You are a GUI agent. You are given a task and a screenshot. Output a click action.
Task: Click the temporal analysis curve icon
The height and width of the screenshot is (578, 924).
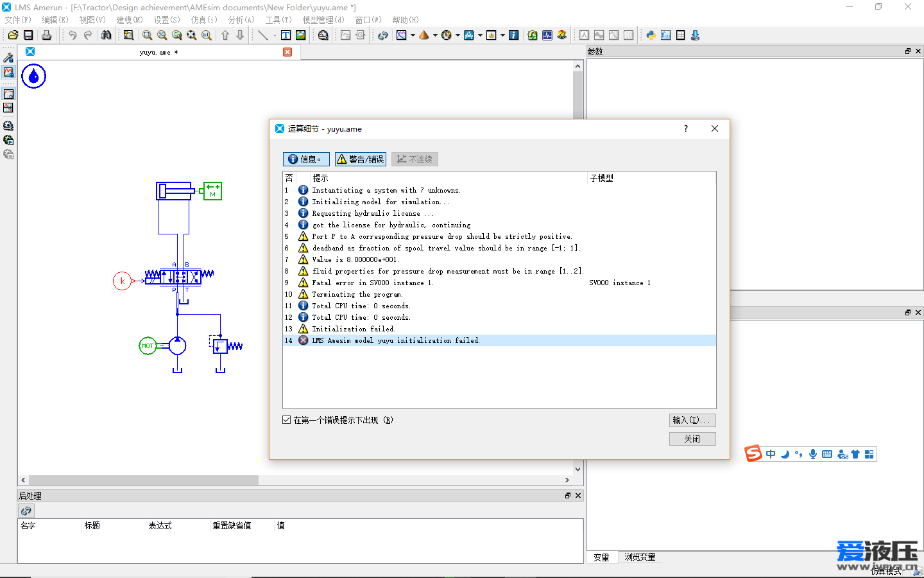(x=8, y=94)
